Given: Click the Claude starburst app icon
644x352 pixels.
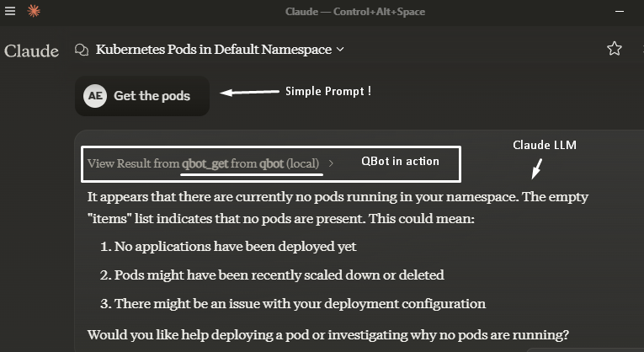Looking at the screenshot, I should tap(34, 11).
